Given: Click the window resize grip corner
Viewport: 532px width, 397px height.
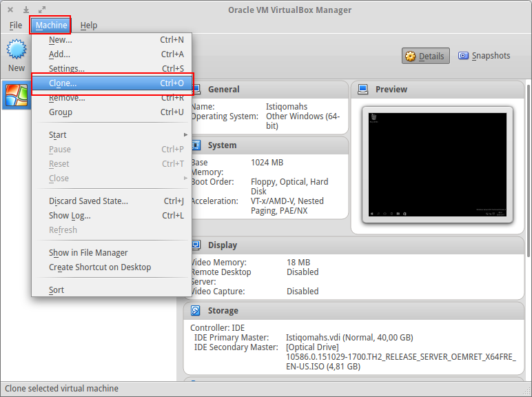Looking at the screenshot, I should [x=527, y=392].
